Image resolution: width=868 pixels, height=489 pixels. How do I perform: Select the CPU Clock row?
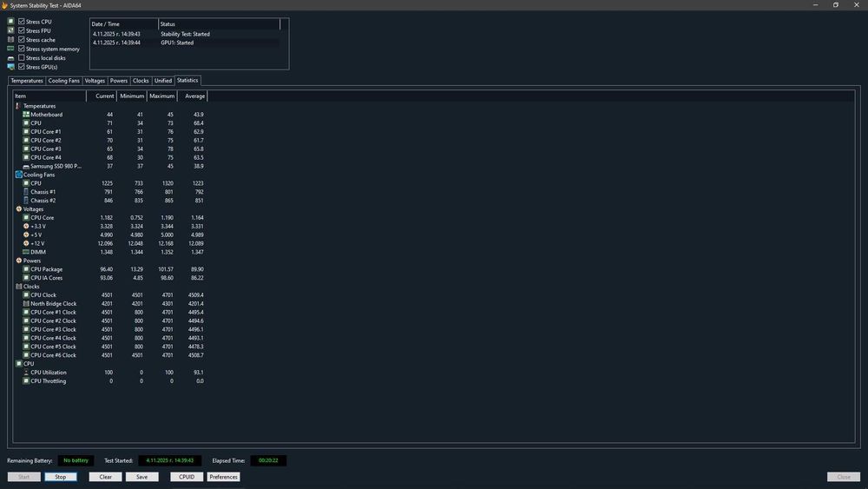(x=111, y=295)
